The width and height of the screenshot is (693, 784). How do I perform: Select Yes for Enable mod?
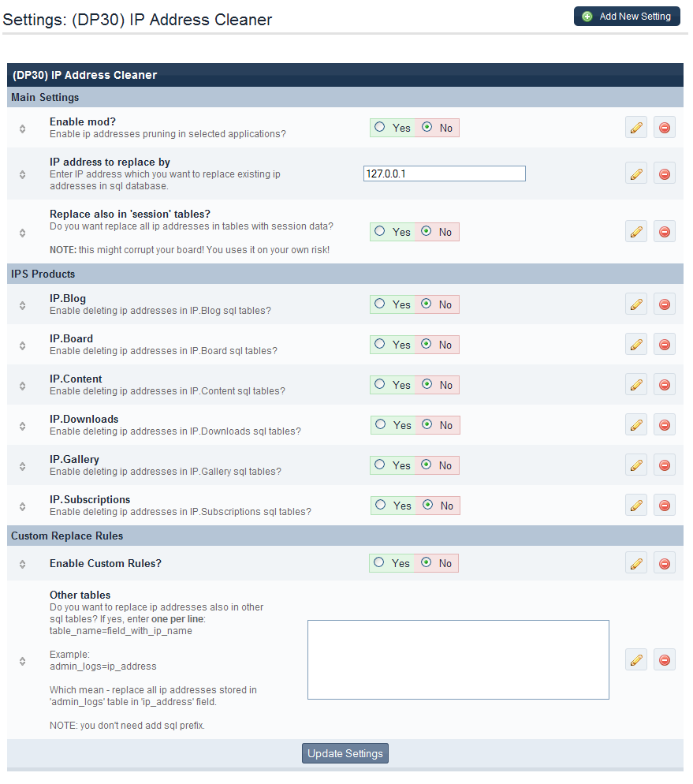coord(380,127)
